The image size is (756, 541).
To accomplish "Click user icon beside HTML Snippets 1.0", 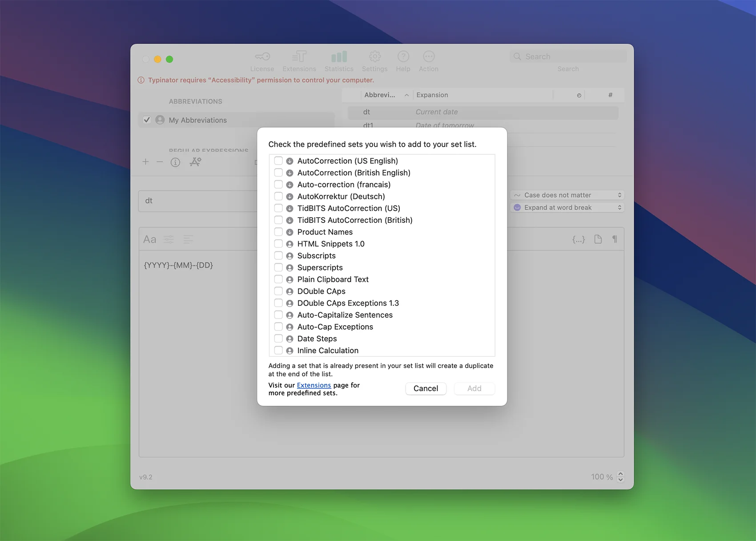I will (x=290, y=244).
